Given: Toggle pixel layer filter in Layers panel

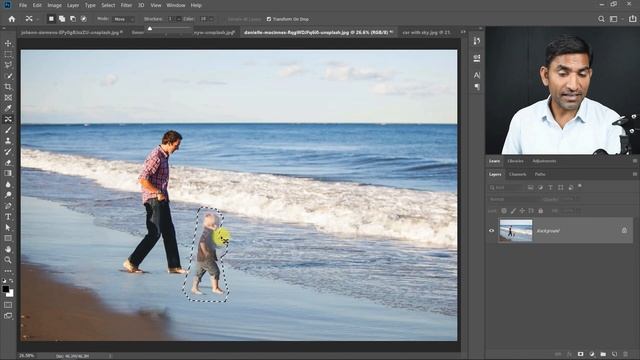Looking at the screenshot, I should click(x=530, y=187).
